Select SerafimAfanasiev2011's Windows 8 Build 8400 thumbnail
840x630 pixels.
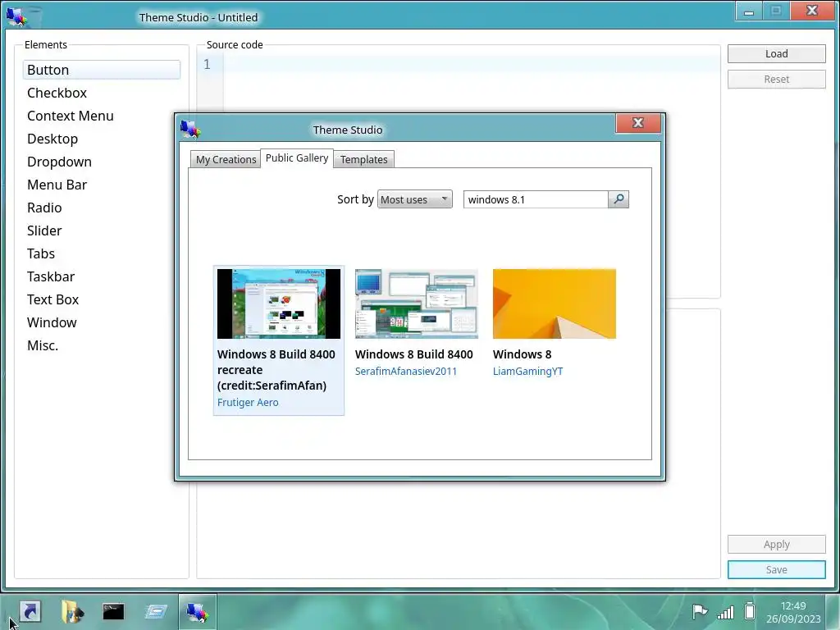(416, 304)
